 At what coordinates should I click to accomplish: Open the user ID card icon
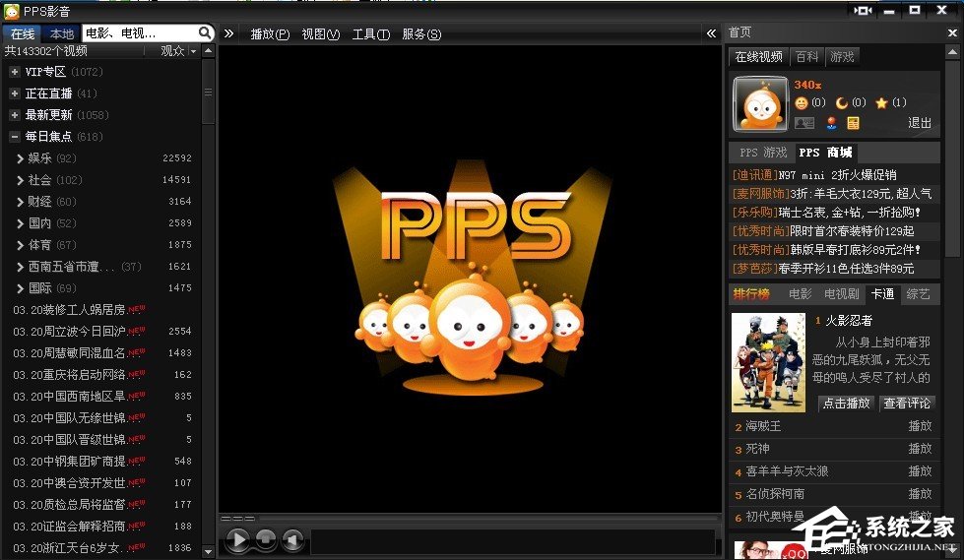click(x=804, y=123)
